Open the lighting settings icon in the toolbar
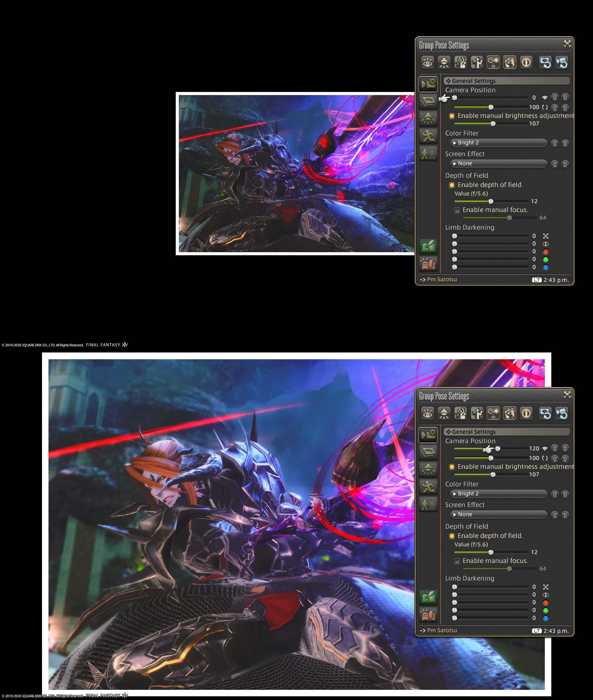The width and height of the screenshot is (593, 700). [444, 62]
